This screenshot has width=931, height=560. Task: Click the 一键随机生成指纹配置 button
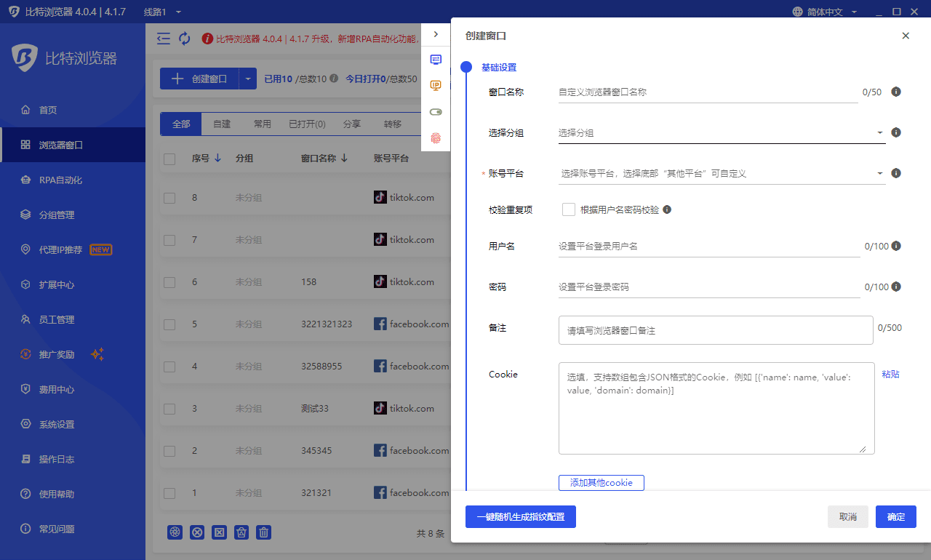coord(520,516)
